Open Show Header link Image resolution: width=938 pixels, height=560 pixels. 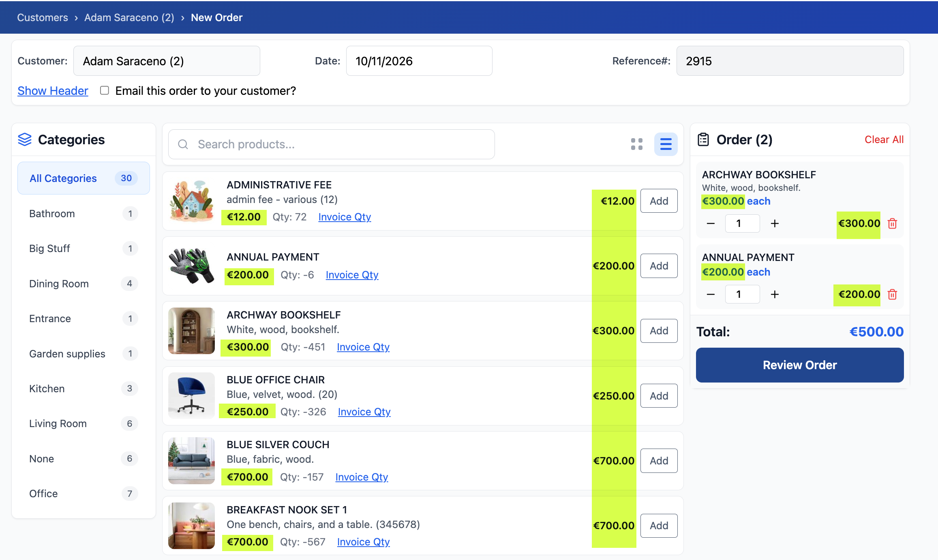[53, 91]
